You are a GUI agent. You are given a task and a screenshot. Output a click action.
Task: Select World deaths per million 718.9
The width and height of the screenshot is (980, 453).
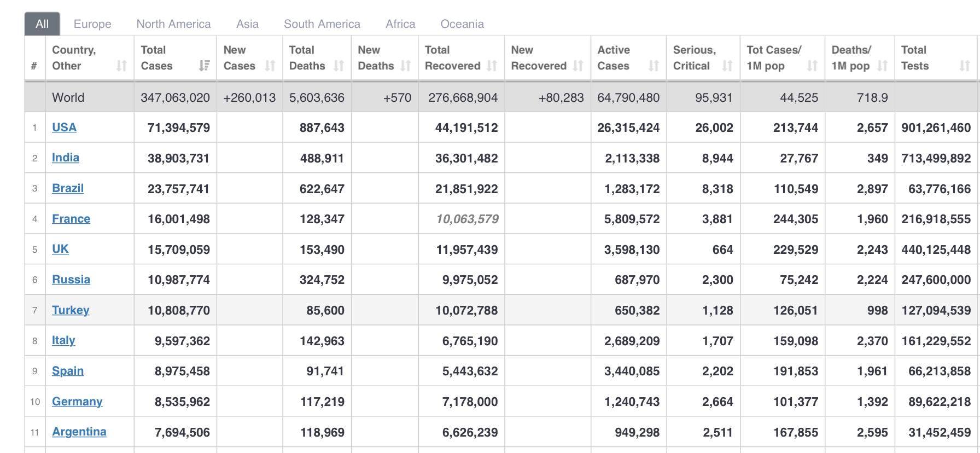872,97
